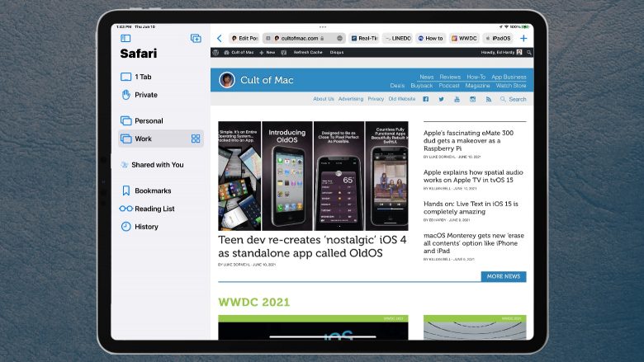
Task: Switch to Private browsing
Action: coord(145,95)
